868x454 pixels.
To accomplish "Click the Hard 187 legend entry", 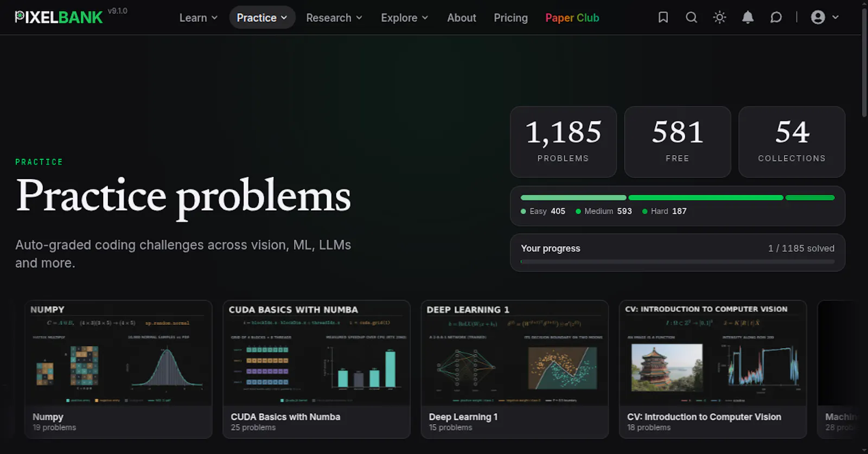I will click(x=665, y=211).
